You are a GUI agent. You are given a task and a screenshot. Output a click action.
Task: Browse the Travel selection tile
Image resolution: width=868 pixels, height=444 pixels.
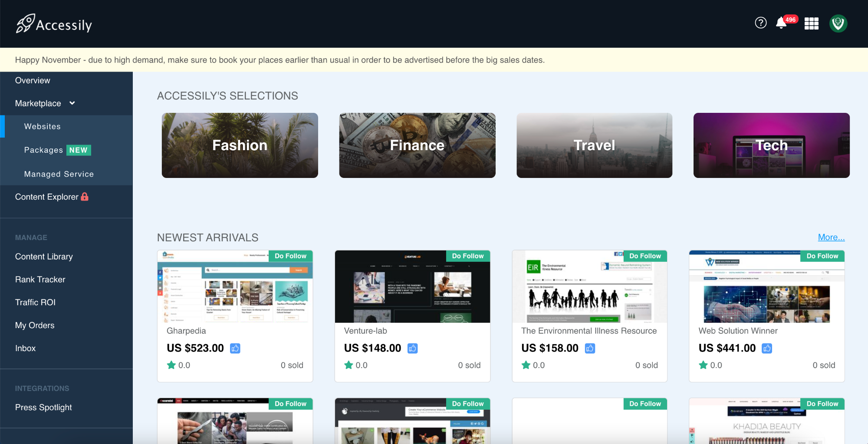[594, 145]
